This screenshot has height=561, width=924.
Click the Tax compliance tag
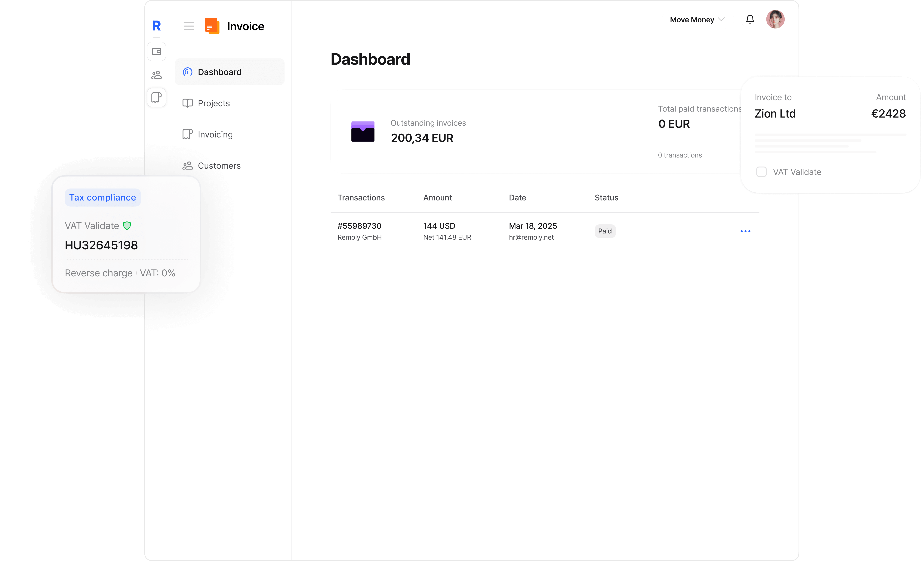102,198
